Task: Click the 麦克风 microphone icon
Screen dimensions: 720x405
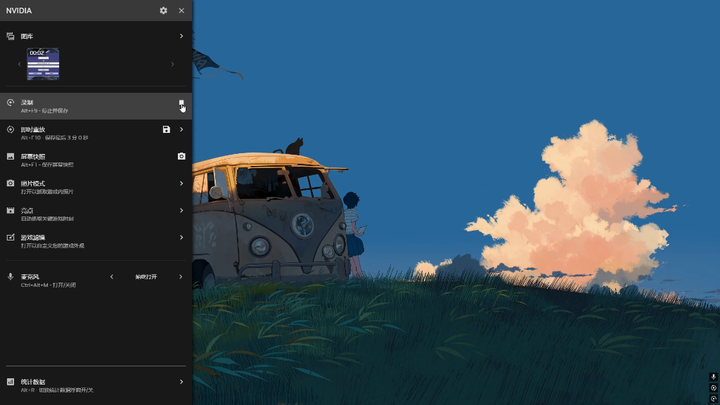Action: [x=11, y=276]
